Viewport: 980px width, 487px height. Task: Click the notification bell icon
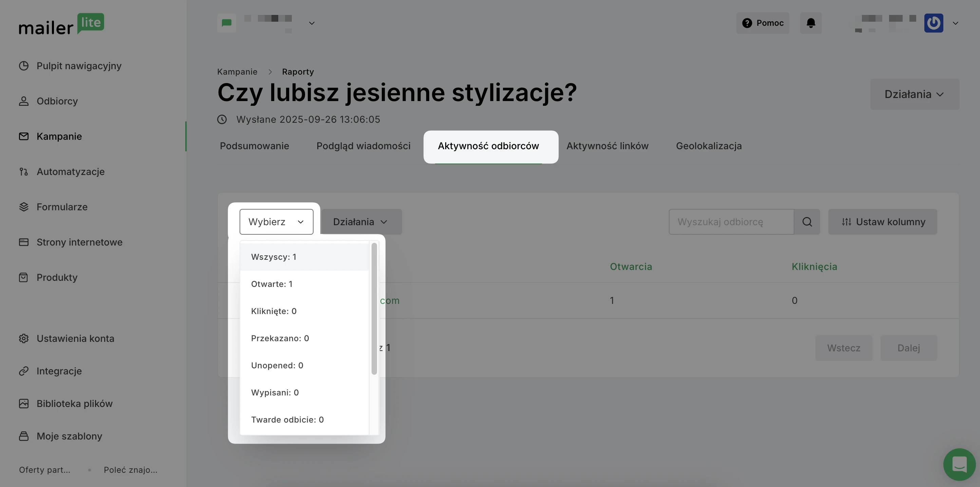click(811, 23)
